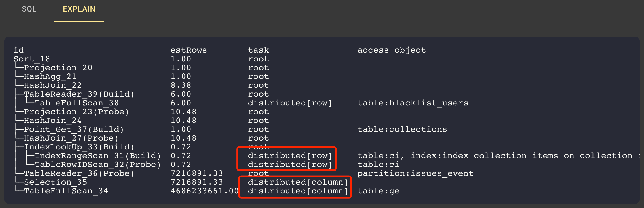Click the Sort_18 root operator row

tap(32, 59)
